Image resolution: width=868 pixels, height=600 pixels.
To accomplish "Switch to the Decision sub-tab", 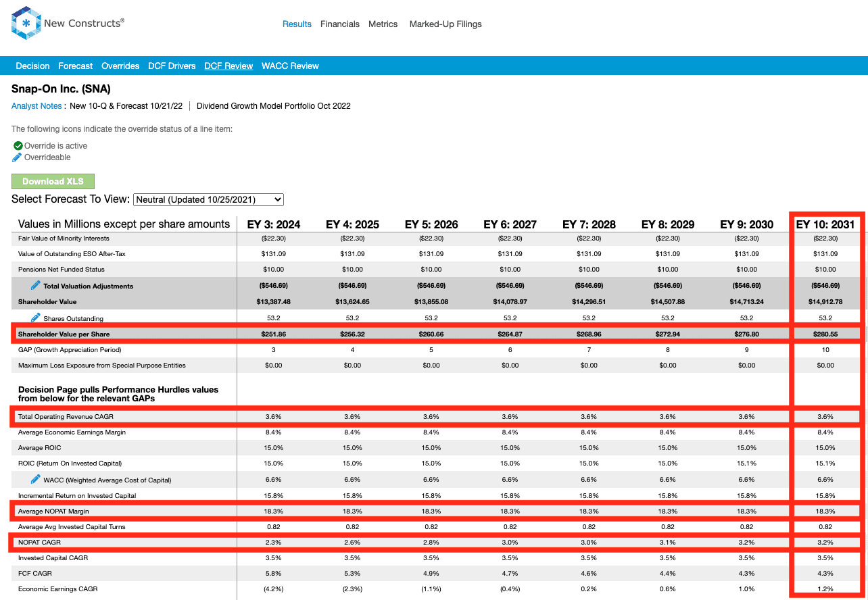I will (32, 66).
